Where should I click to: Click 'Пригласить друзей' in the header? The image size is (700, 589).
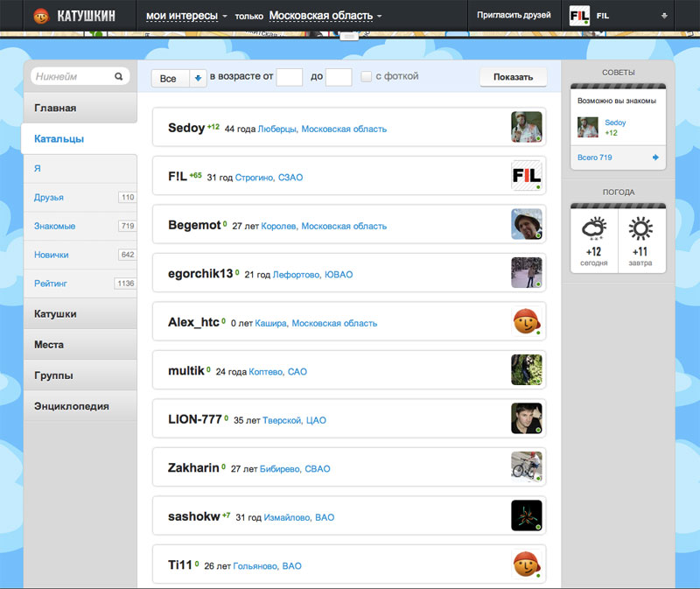[x=514, y=15]
